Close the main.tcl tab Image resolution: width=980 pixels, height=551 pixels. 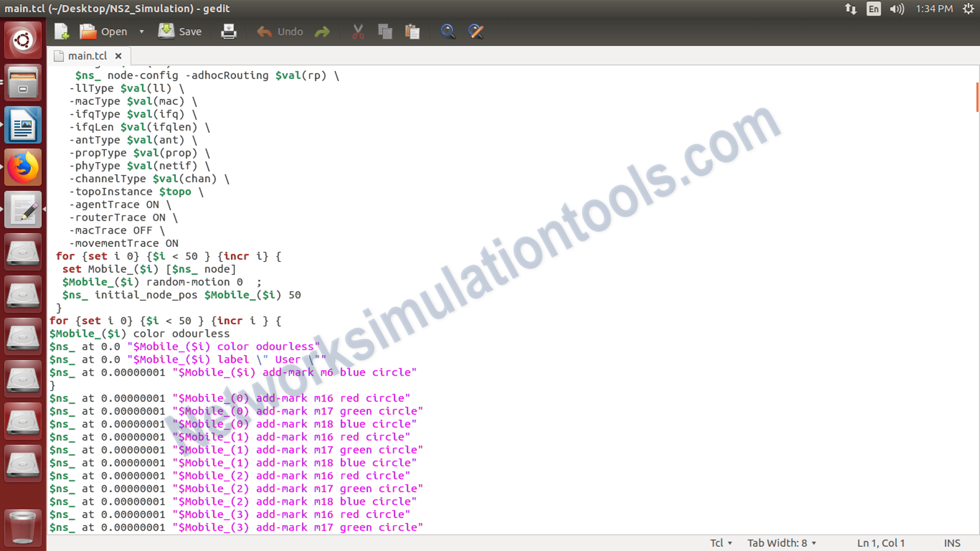point(119,55)
